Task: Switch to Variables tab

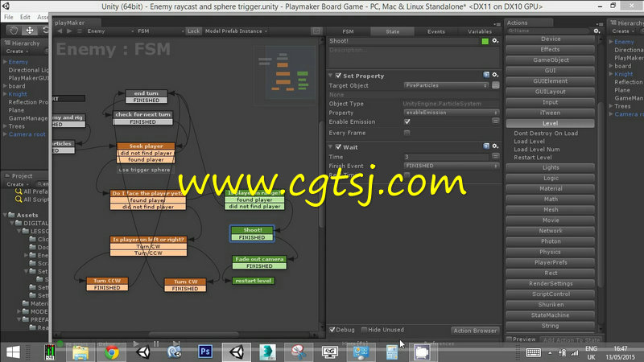Action: [x=479, y=31]
